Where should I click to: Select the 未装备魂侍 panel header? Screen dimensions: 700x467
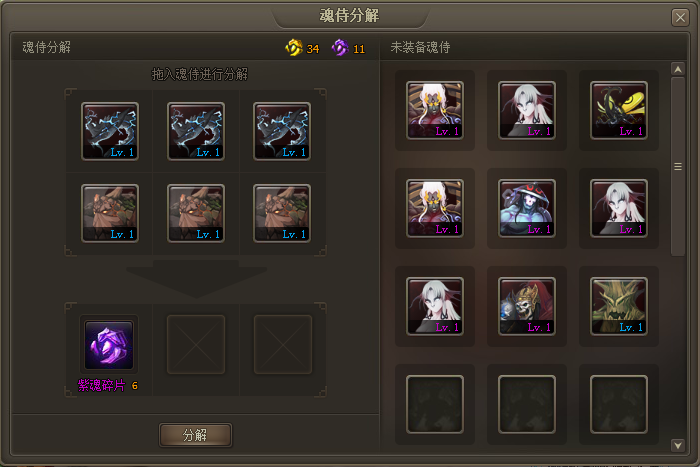coord(420,47)
